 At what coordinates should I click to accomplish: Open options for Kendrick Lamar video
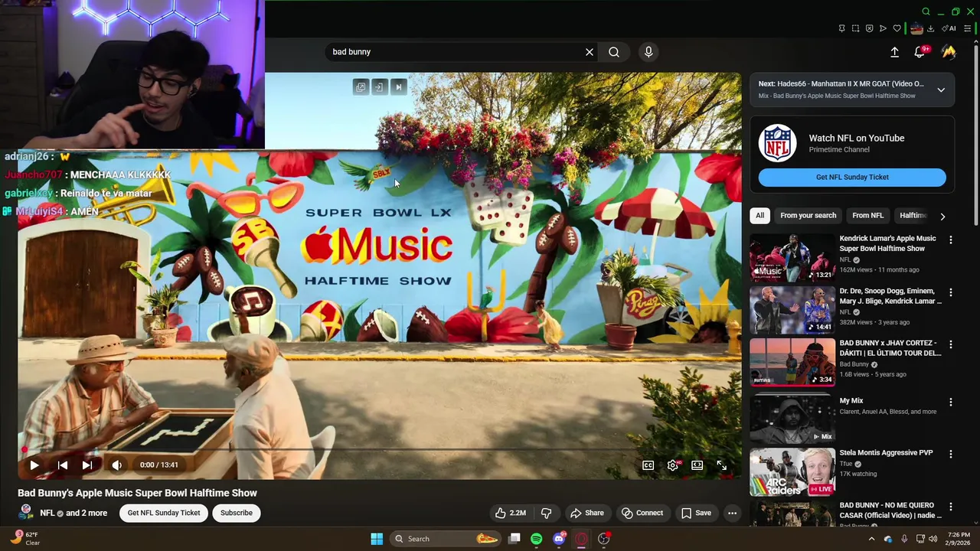coord(950,240)
